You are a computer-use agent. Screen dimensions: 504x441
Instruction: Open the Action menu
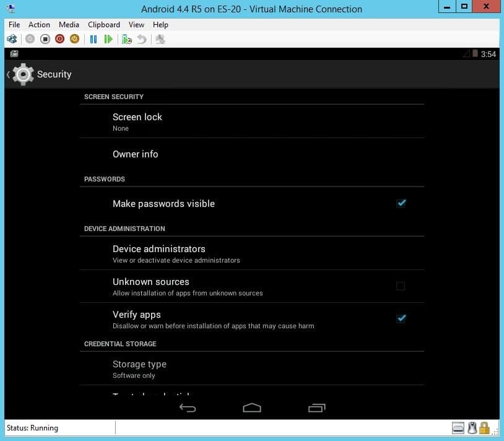pos(39,25)
